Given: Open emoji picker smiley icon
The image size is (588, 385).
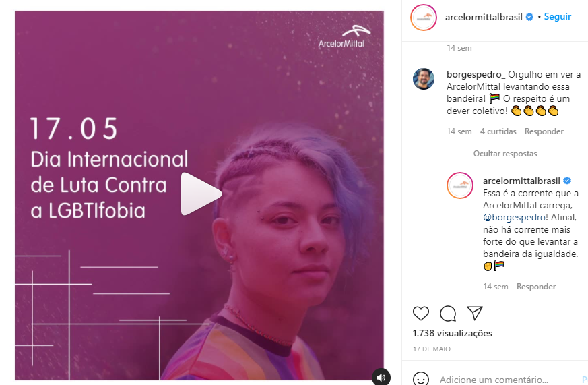Looking at the screenshot, I should (x=421, y=380).
